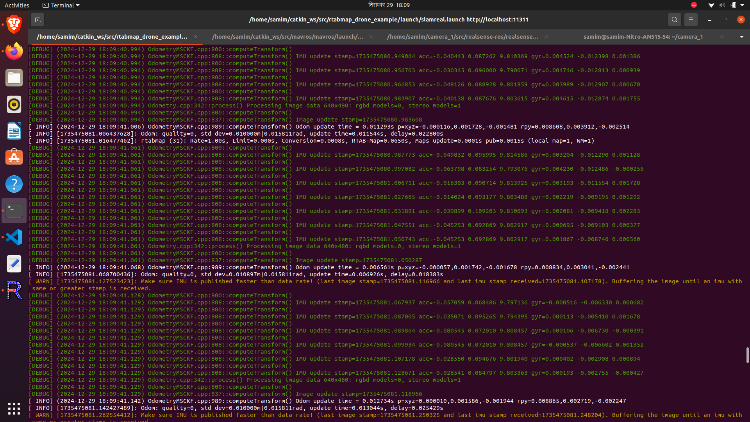750x422 pixels.
Task: Launch Visual Studio Code from dock
Action: pyautogui.click(x=13, y=237)
